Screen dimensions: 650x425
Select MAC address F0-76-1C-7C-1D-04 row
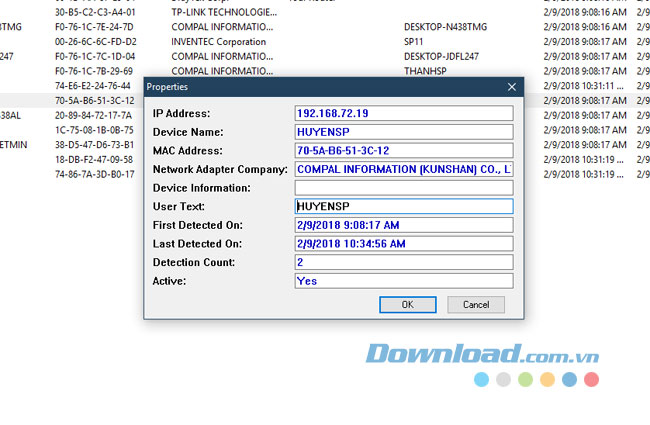(95, 56)
